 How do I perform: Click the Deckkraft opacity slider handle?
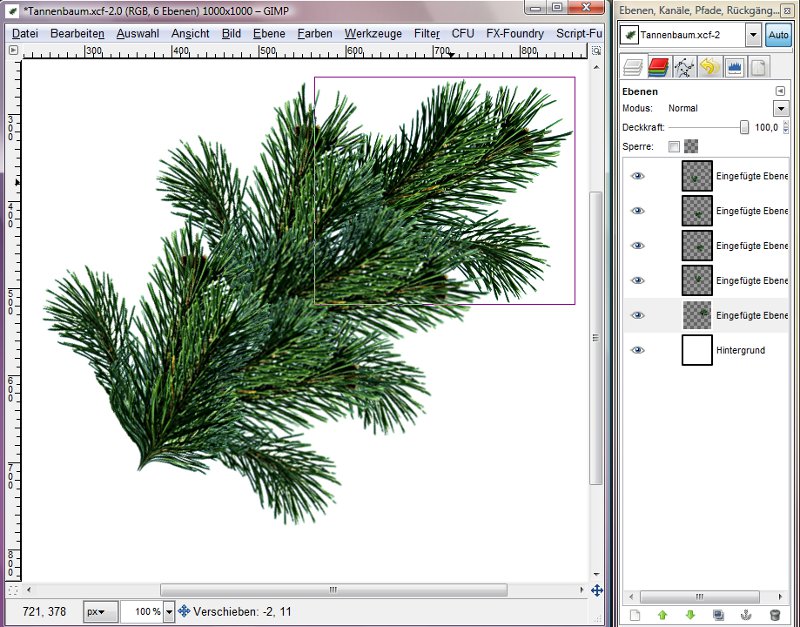coord(744,127)
